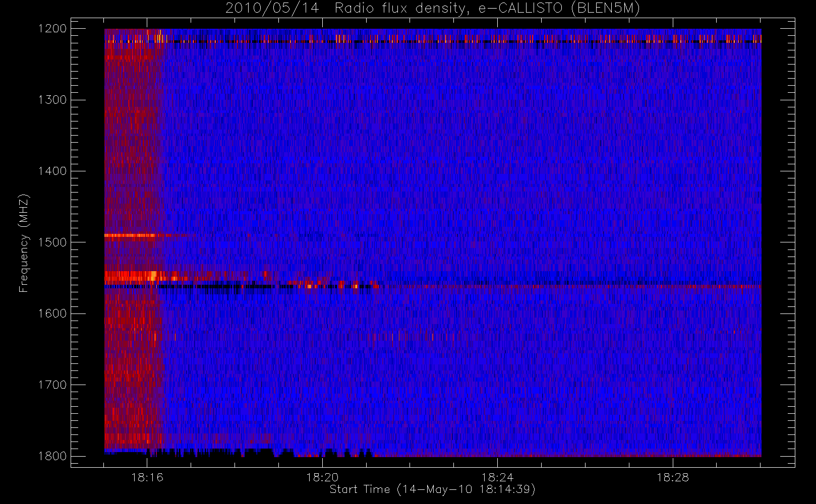
Task: Click the 'Start Time (14-May-10 18:14:39)' label
Action: click(x=432, y=489)
